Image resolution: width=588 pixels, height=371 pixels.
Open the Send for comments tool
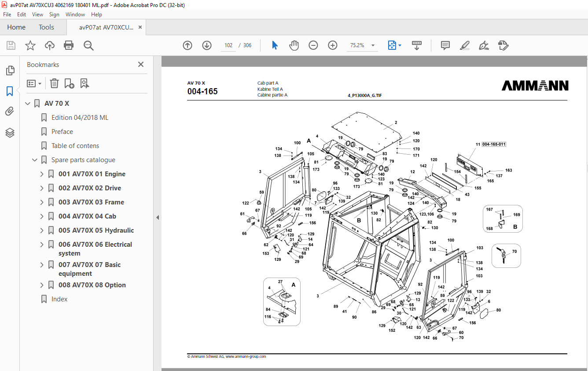[x=503, y=45]
